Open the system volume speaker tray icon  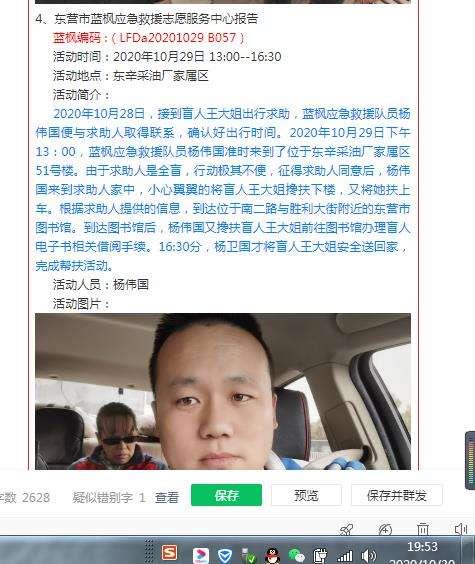tap(369, 556)
